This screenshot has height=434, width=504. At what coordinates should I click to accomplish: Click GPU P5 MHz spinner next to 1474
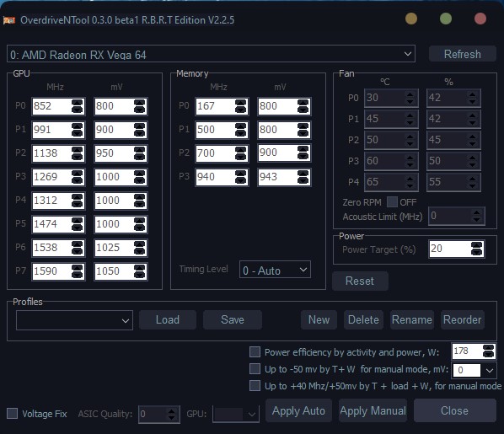tap(78, 224)
